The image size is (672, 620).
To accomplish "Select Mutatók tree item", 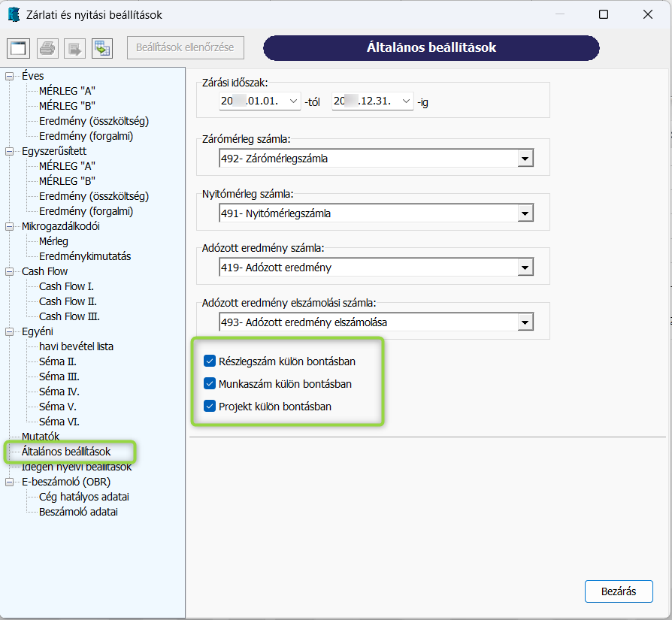I will tap(41, 436).
